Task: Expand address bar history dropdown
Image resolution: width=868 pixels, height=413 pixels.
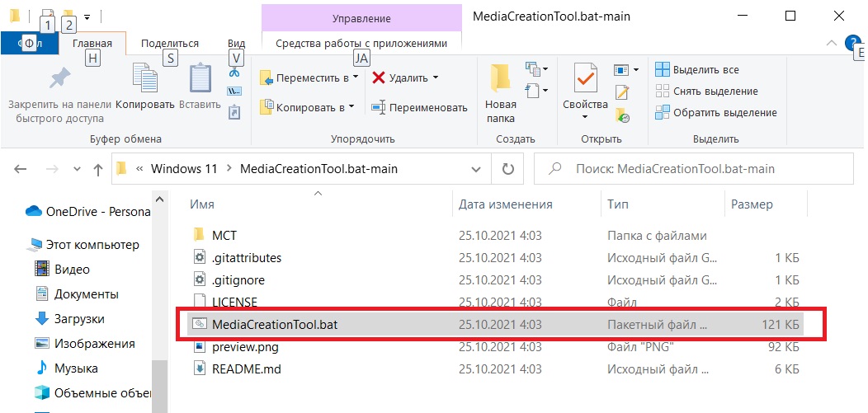Action: click(476, 169)
